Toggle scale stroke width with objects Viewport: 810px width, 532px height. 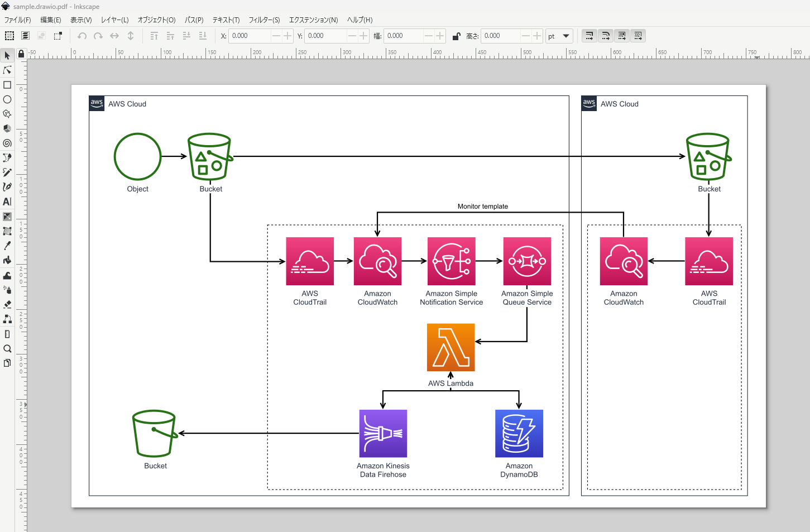click(x=589, y=36)
